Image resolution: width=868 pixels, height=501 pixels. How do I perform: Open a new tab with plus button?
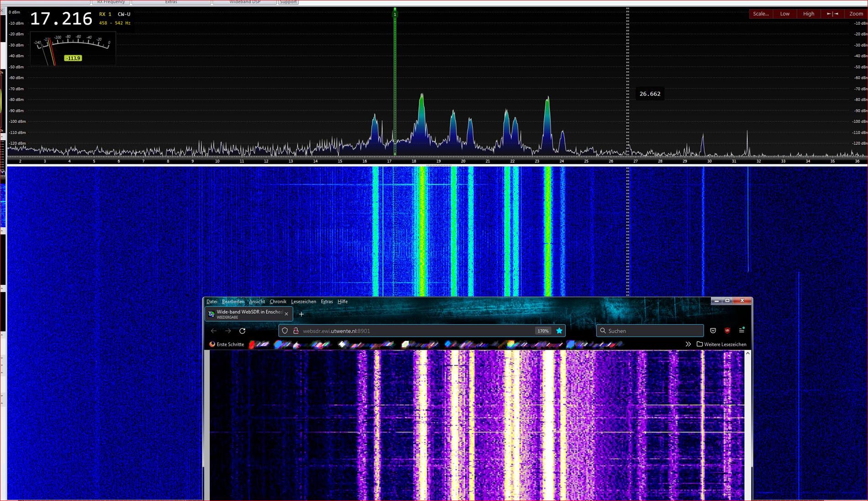point(302,314)
